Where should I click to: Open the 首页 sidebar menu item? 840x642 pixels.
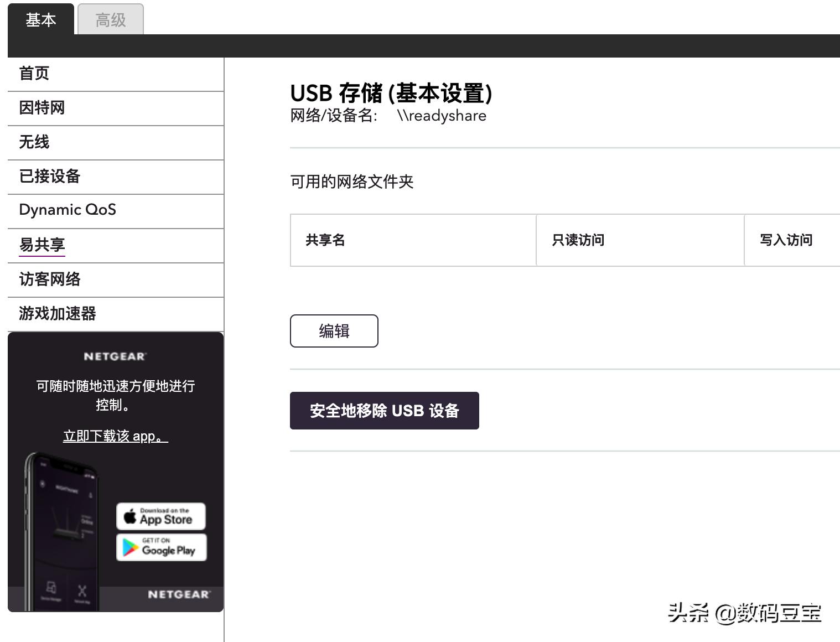tap(34, 73)
